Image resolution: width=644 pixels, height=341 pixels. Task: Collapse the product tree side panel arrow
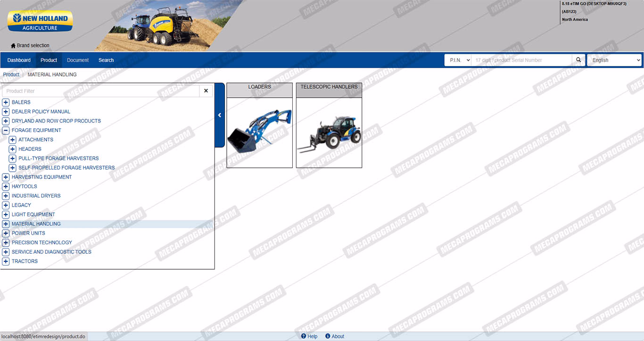tap(219, 115)
